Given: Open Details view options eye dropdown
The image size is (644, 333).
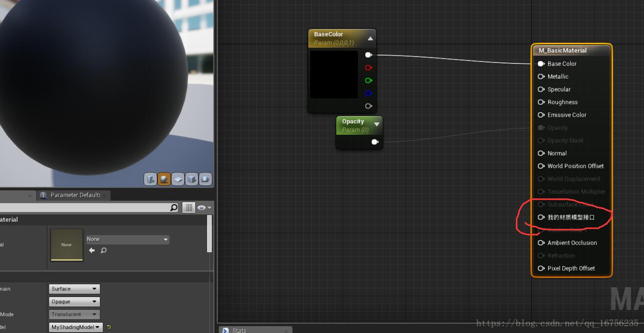Looking at the screenshot, I should click(x=204, y=208).
